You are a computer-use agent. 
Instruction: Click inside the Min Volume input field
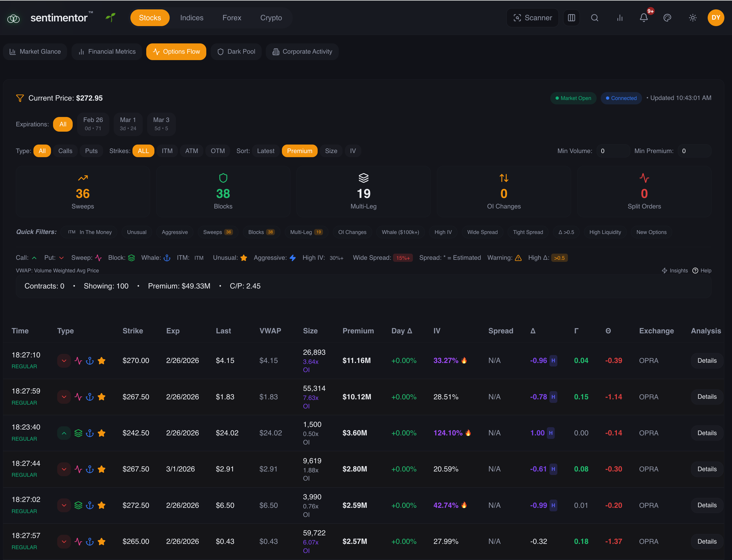coord(613,151)
